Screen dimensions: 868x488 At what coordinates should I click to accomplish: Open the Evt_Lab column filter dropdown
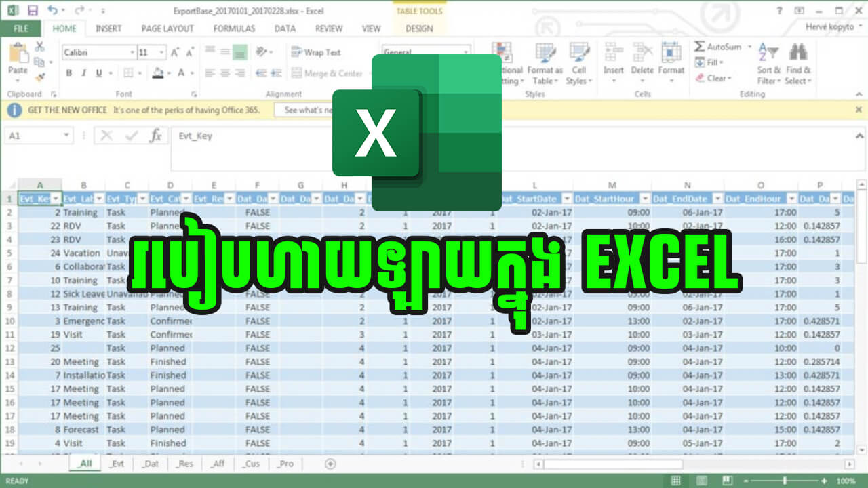click(100, 199)
